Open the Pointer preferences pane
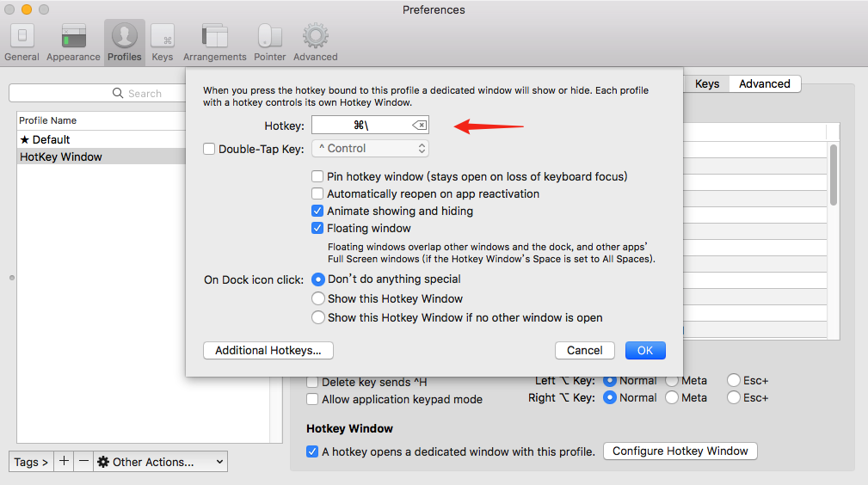Screen dimensions: 868x485 click(269, 43)
